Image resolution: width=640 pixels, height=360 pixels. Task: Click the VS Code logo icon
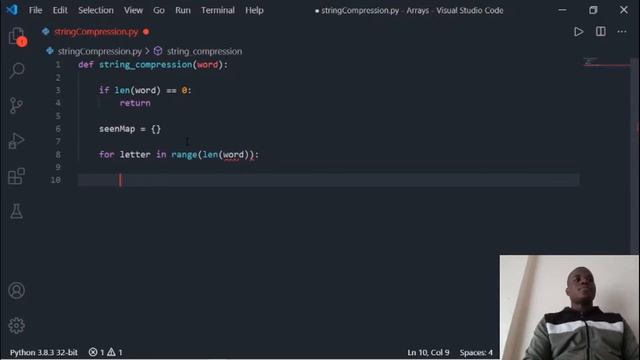pos(12,9)
